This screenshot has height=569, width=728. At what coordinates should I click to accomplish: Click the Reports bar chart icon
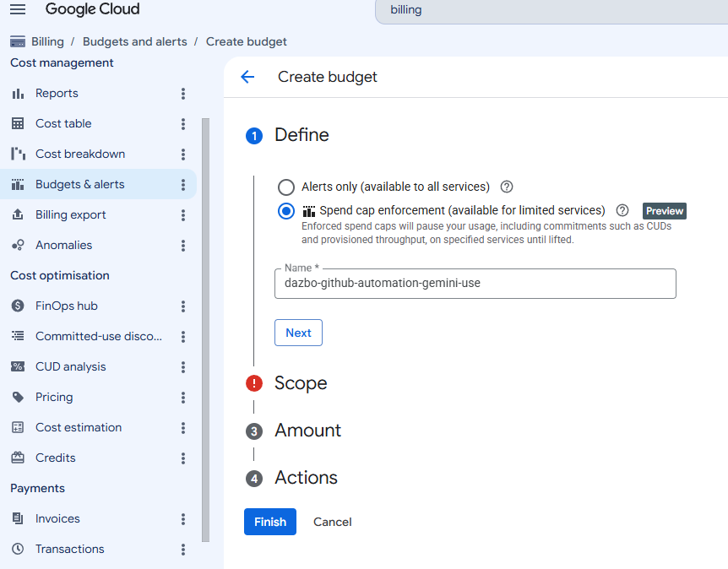click(18, 94)
